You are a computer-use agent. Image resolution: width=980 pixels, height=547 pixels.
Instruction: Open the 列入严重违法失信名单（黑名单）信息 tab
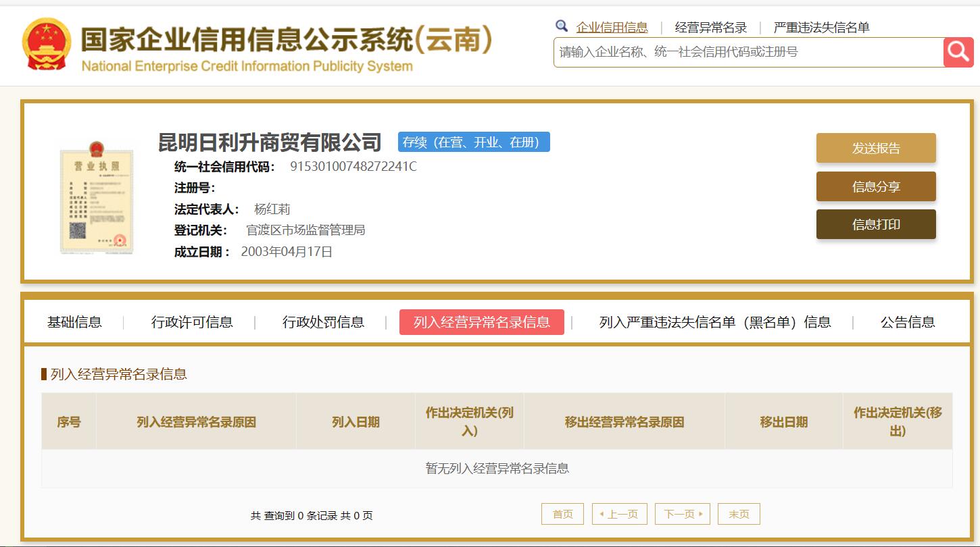pos(715,322)
